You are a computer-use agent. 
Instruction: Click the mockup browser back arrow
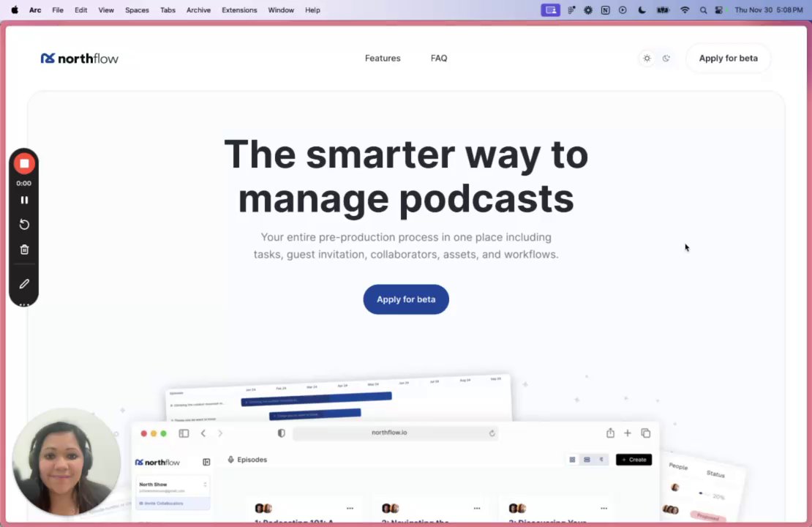[203, 433]
